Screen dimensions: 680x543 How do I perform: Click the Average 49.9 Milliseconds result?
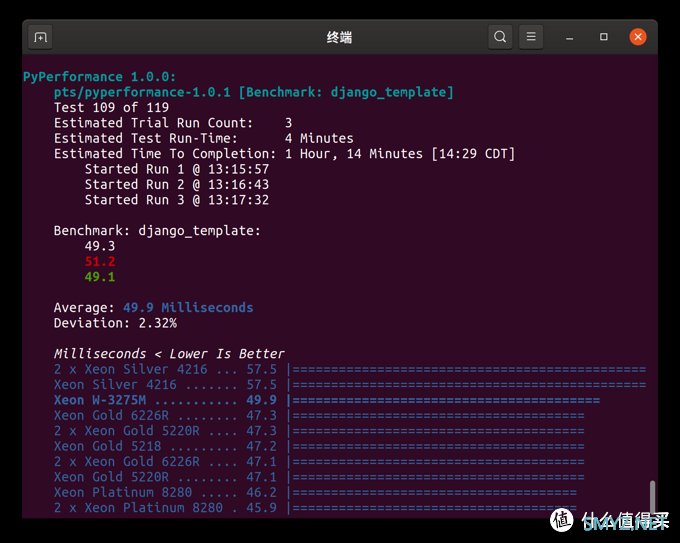[x=154, y=307]
